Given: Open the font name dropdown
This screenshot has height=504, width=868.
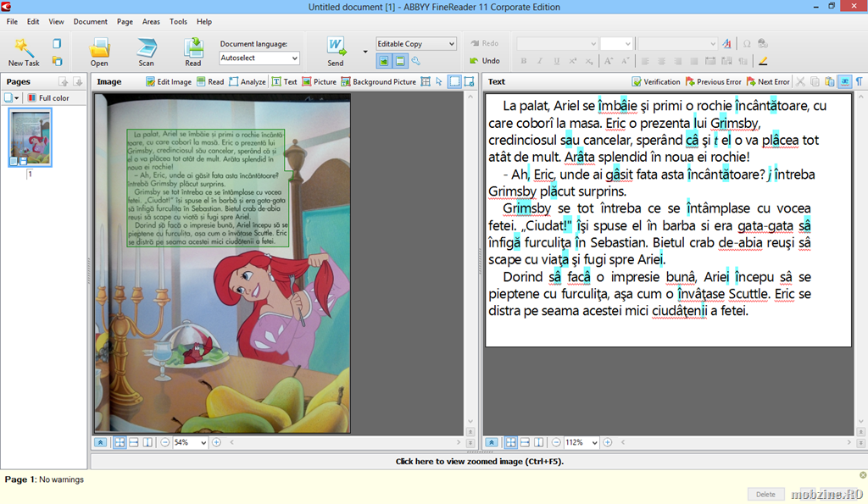Looking at the screenshot, I should [x=557, y=44].
